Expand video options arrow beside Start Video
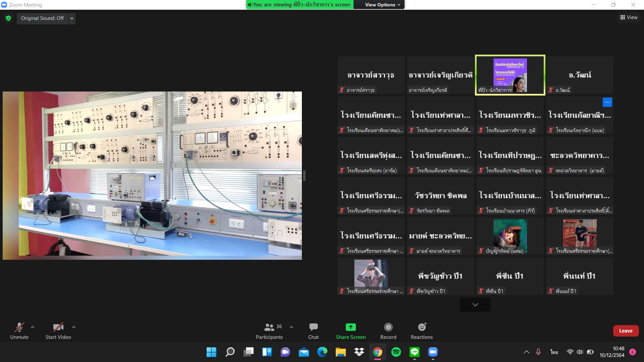 pos(74,327)
